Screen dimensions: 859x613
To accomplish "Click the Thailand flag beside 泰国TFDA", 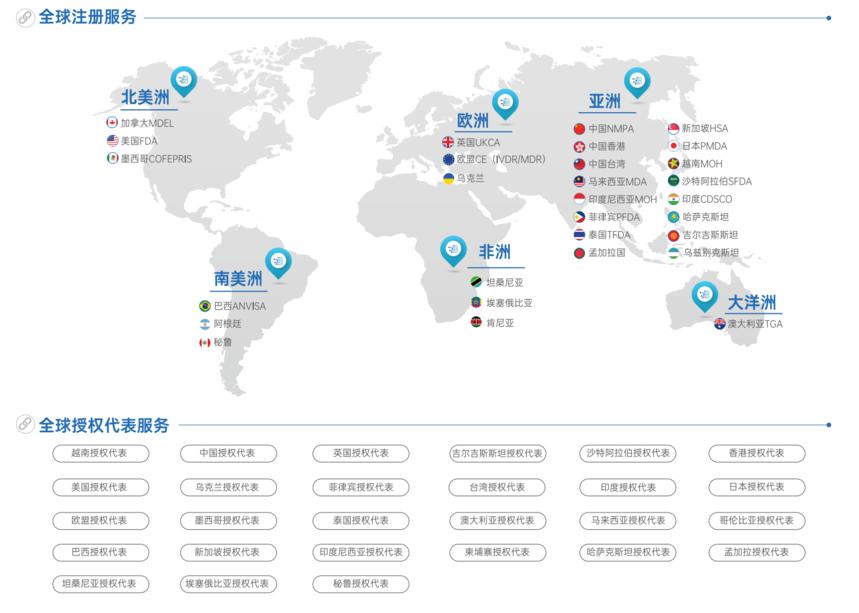I will (580, 235).
